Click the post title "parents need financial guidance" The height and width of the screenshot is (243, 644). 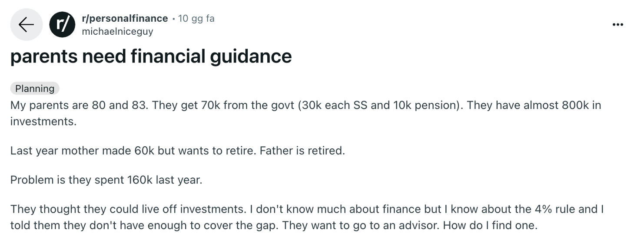(151, 56)
